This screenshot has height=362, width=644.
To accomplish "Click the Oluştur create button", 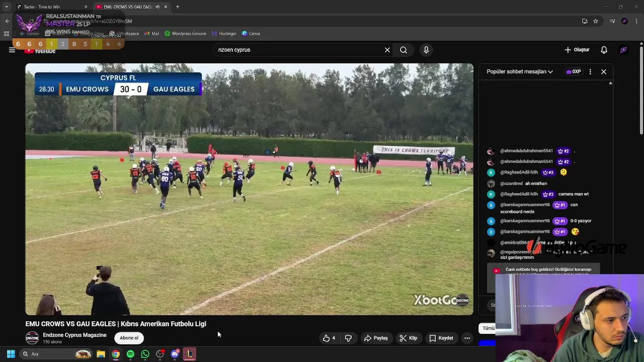I will [x=577, y=50].
